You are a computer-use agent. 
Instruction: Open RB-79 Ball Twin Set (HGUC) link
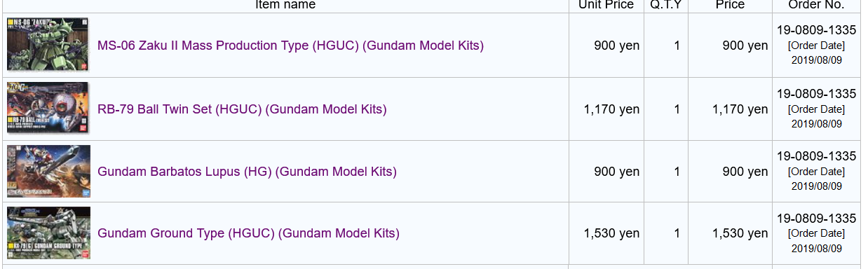(x=242, y=109)
